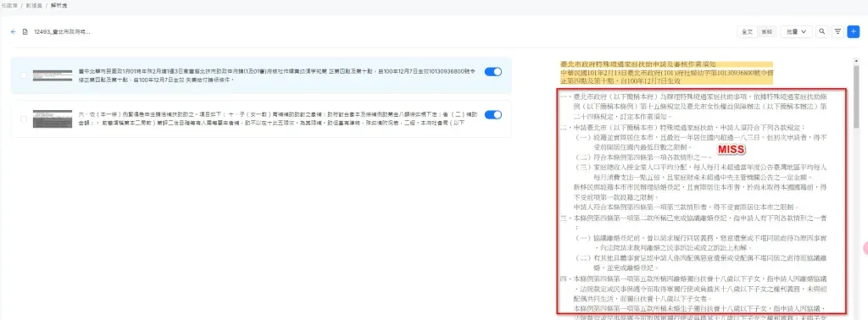Add a new chunk with blue plus button
The width and height of the screenshot is (868, 320).
point(854,31)
